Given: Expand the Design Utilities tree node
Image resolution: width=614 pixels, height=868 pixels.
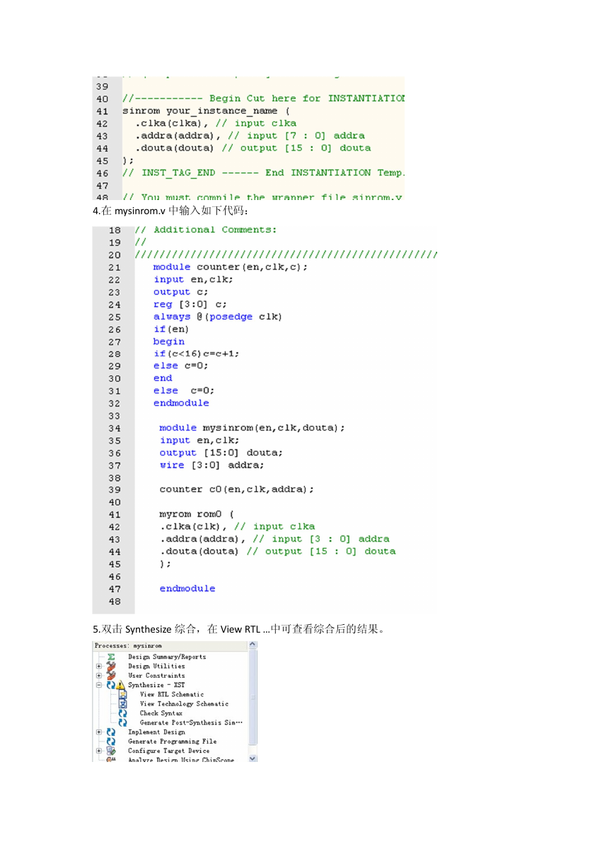Looking at the screenshot, I should click(x=98, y=666).
